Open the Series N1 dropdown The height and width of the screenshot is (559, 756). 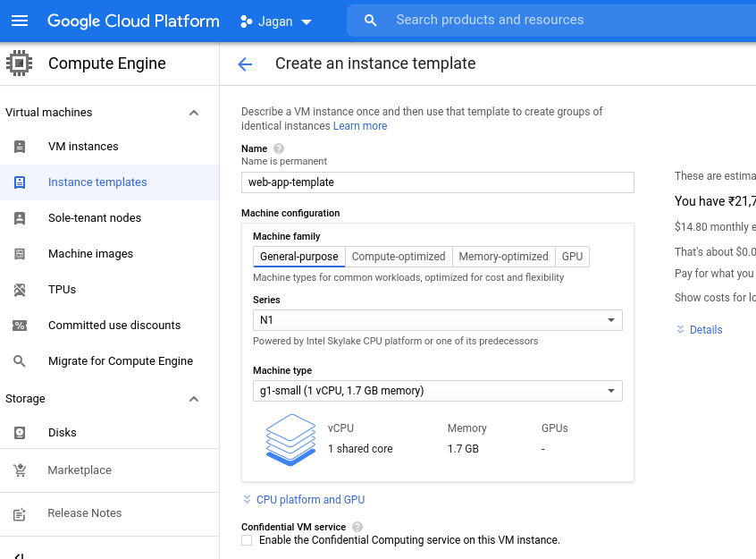coord(438,320)
